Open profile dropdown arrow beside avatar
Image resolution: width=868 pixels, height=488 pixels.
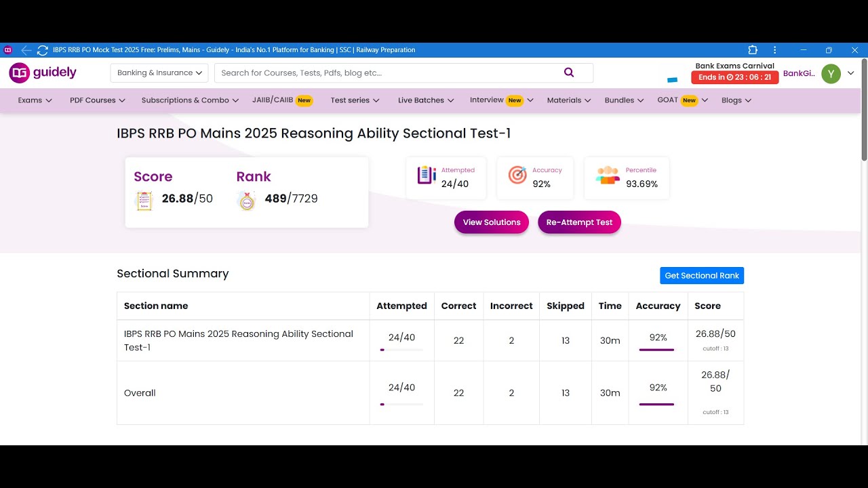[x=851, y=73]
